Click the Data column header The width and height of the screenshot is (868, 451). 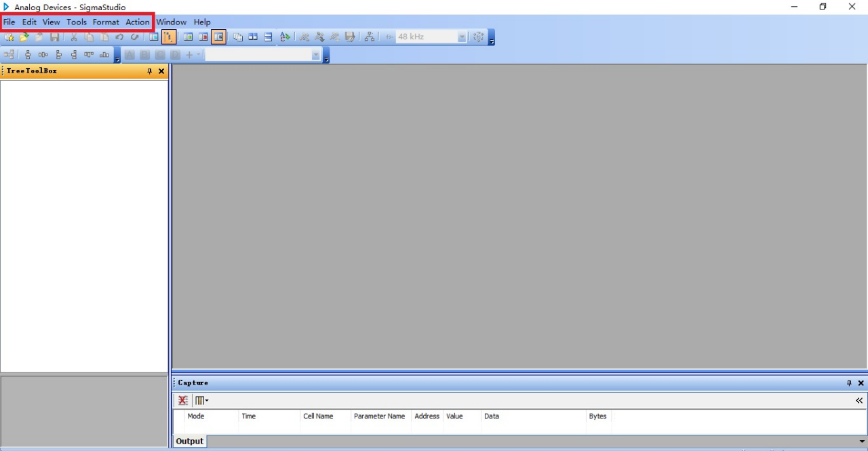pos(533,416)
